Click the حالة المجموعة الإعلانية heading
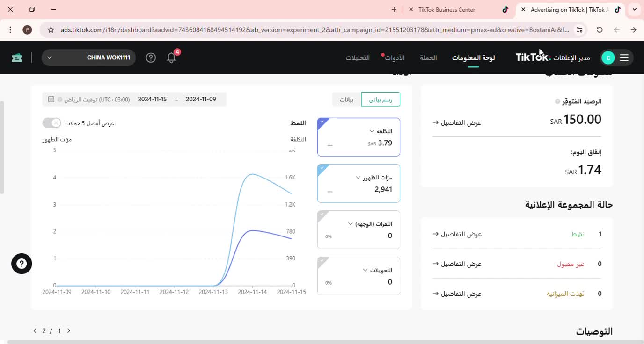 pyautogui.click(x=569, y=205)
